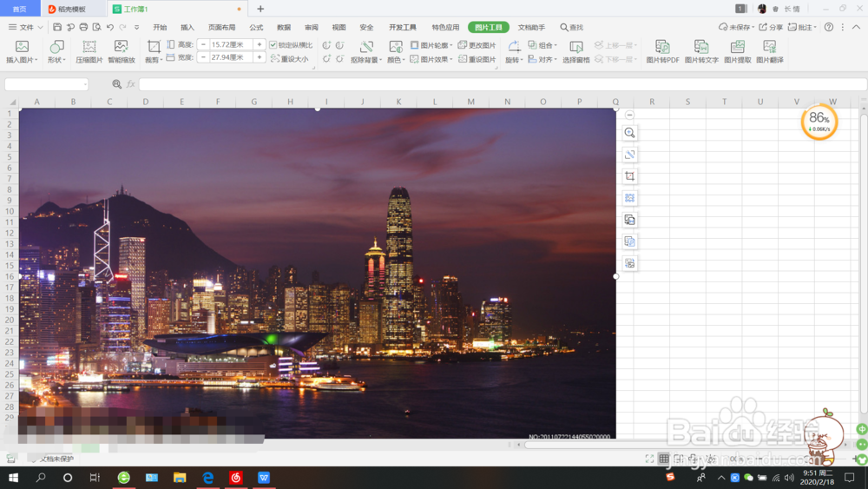
Task: Increase the width value with the plus button
Action: point(259,57)
